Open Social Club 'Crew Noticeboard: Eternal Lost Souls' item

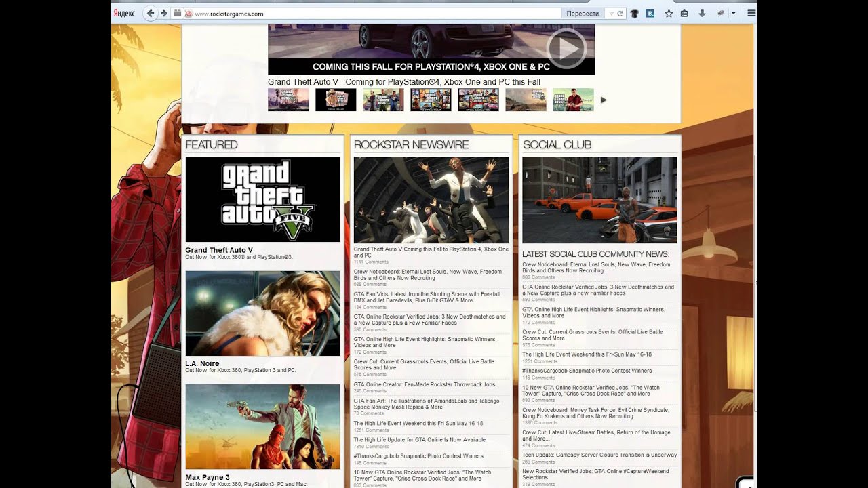596,267
